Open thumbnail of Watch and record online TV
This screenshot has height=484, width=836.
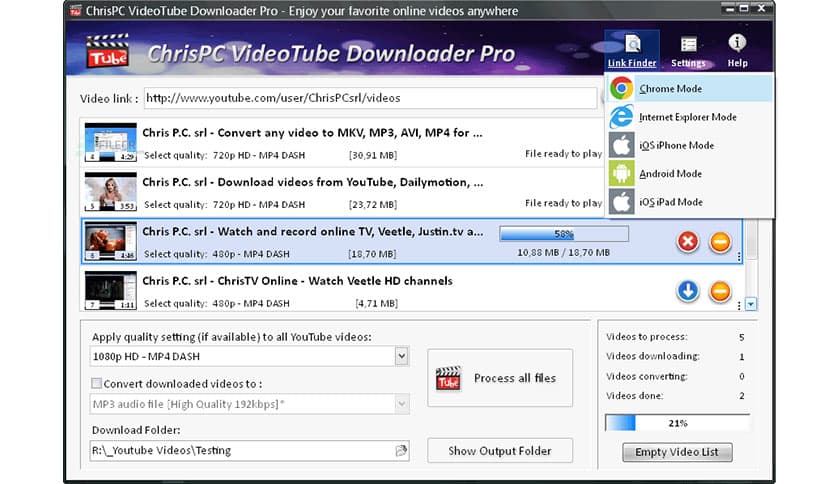pos(110,241)
